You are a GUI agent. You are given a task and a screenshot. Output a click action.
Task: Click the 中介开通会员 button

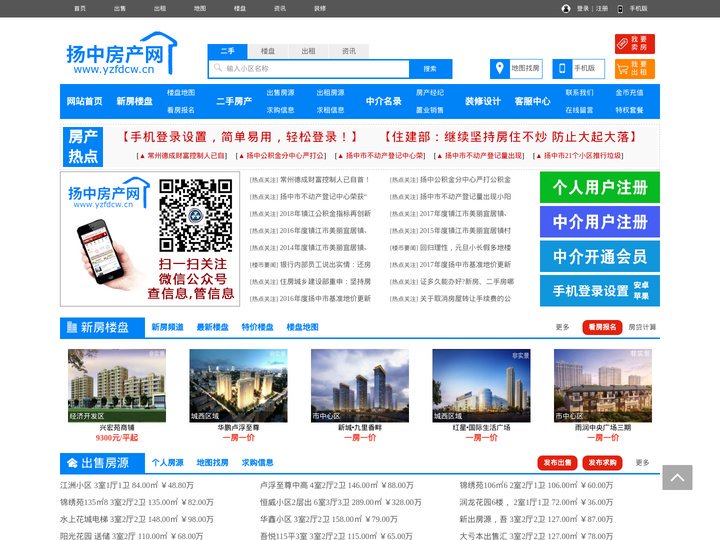click(600, 256)
